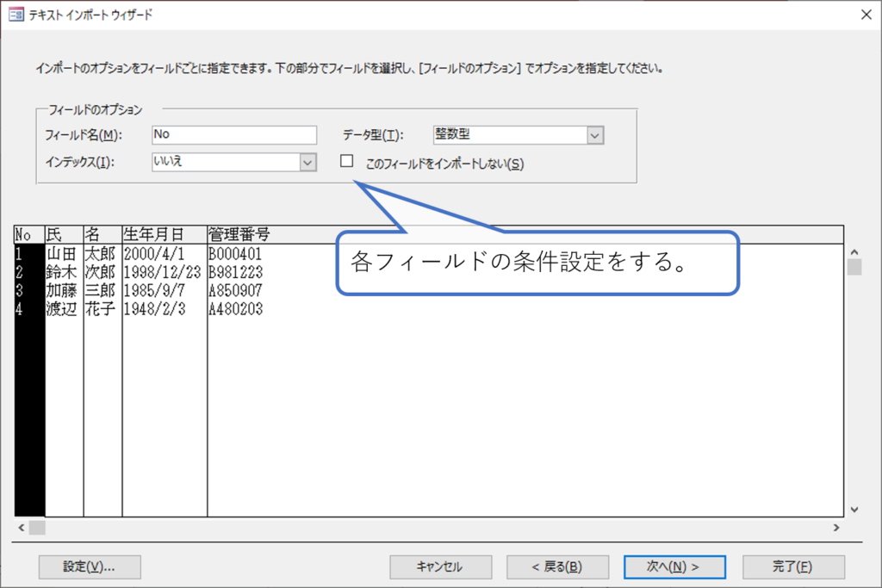882x588 pixels.
Task: Click date 1948/2/3 in preview
Action: (x=154, y=308)
